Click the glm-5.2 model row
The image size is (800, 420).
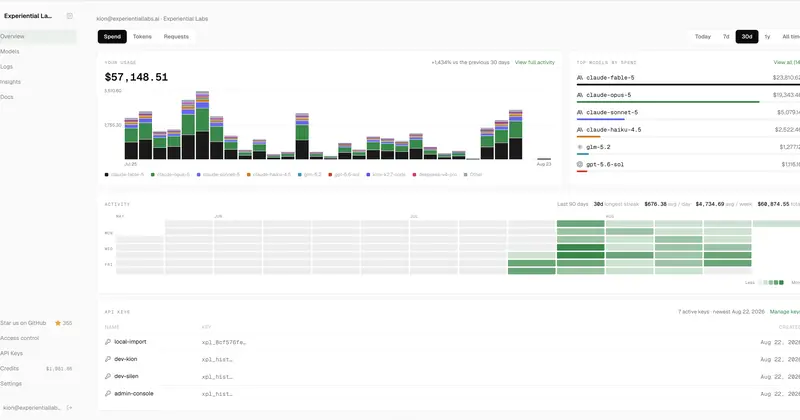pos(688,148)
